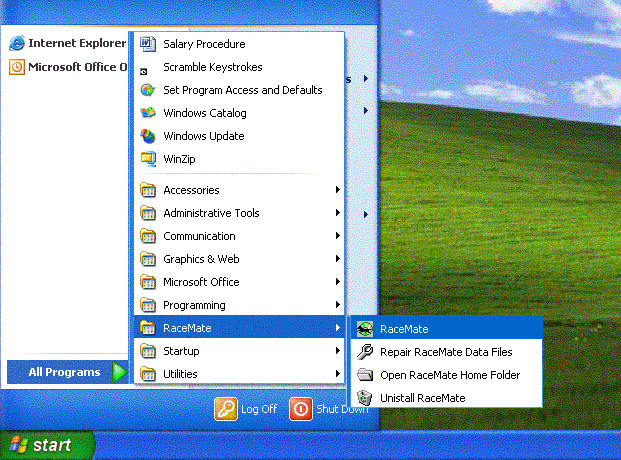
Task: Click the Utilities folder label
Action: tap(180, 374)
